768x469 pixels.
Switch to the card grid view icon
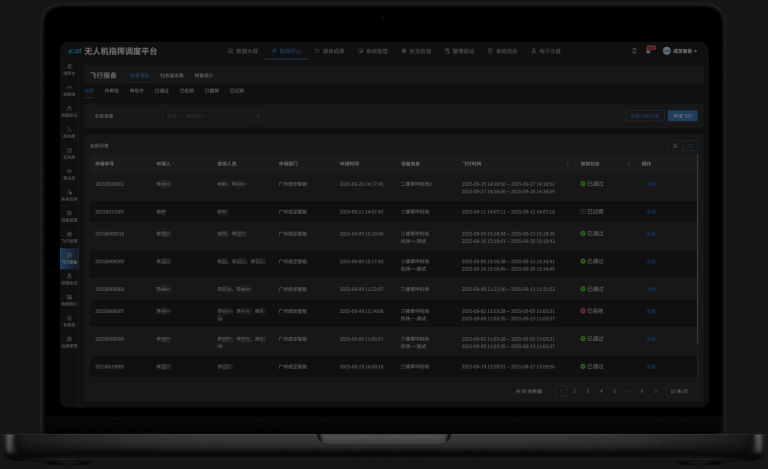click(x=676, y=145)
